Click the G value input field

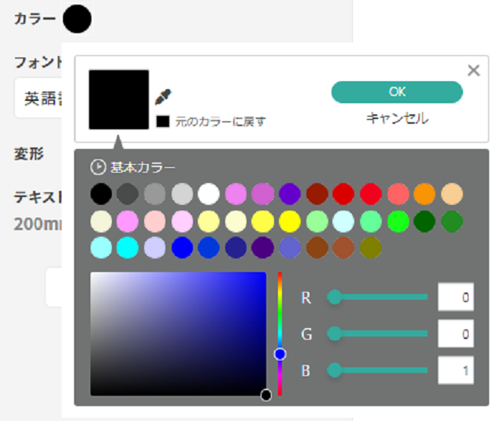(x=455, y=334)
